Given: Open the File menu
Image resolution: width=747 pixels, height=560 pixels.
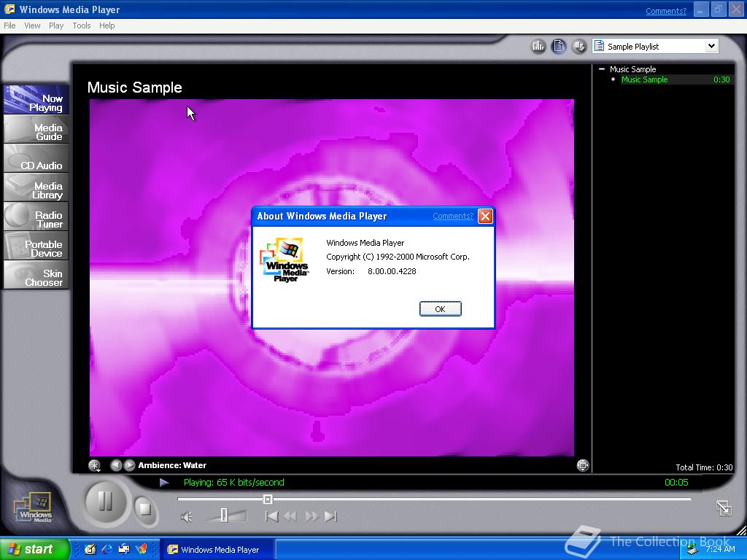Looking at the screenshot, I should (x=9, y=26).
